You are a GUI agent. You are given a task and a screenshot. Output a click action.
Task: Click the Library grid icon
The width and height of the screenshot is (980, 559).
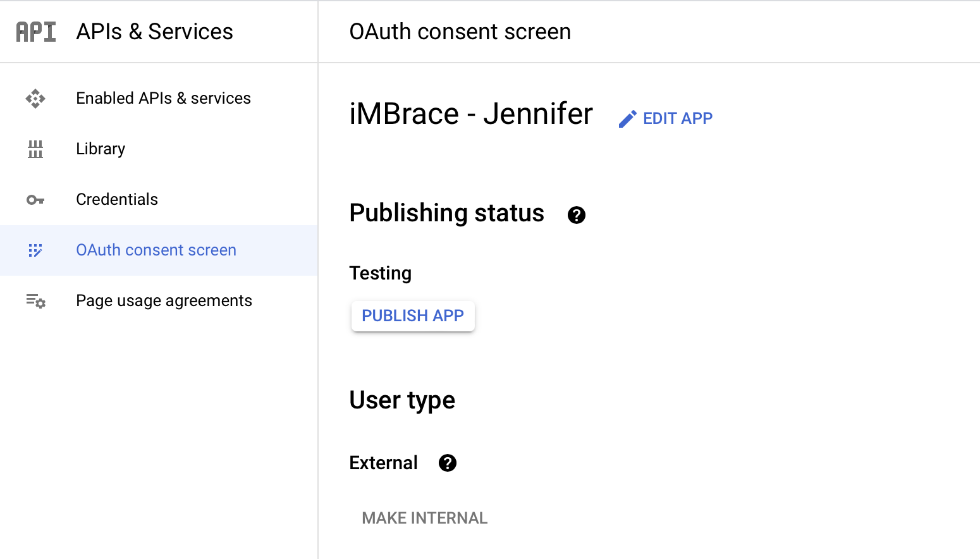click(35, 149)
